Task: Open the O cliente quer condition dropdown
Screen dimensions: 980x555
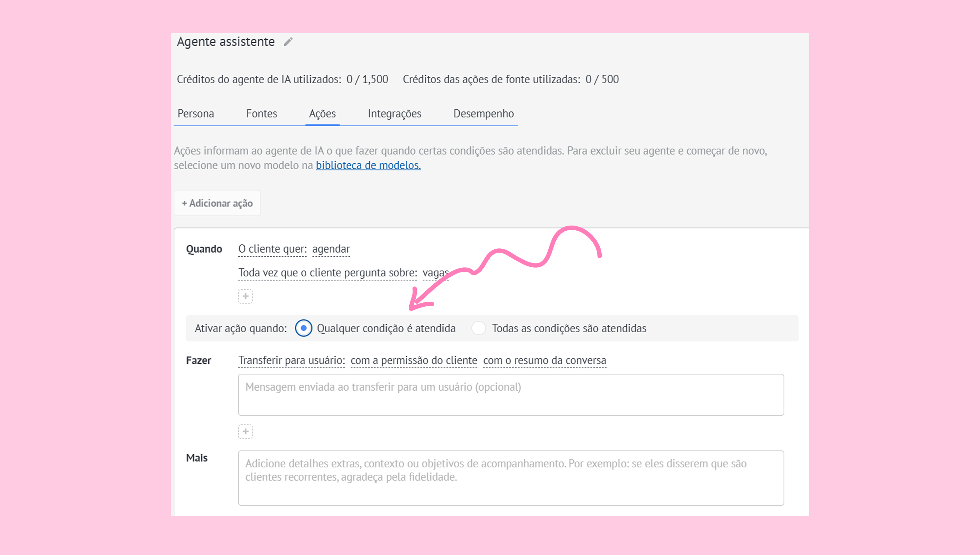Action: pyautogui.click(x=272, y=249)
